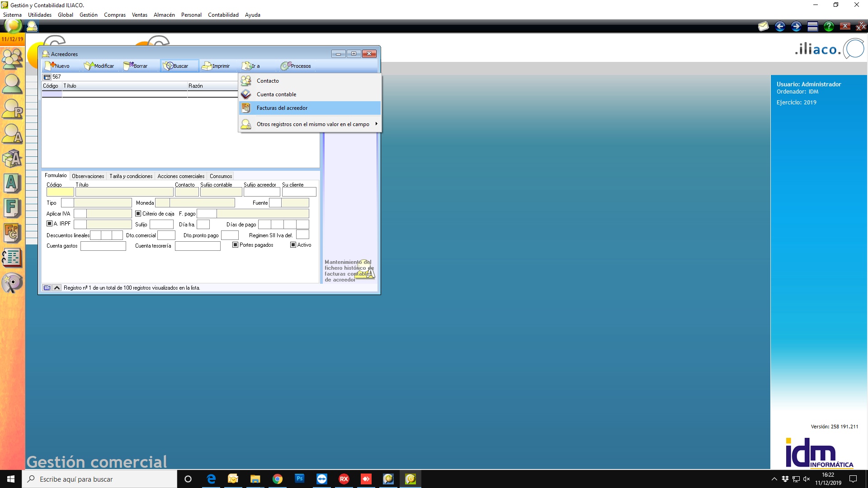Viewport: 868px width, 488px height.
Task: Open File Explorer from the taskbar
Action: click(x=255, y=479)
